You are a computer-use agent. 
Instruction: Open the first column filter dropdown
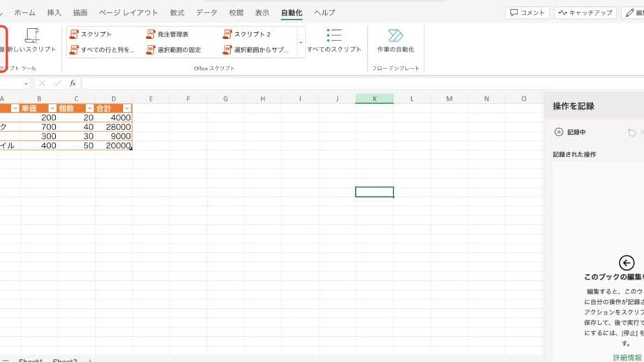tap(15, 108)
